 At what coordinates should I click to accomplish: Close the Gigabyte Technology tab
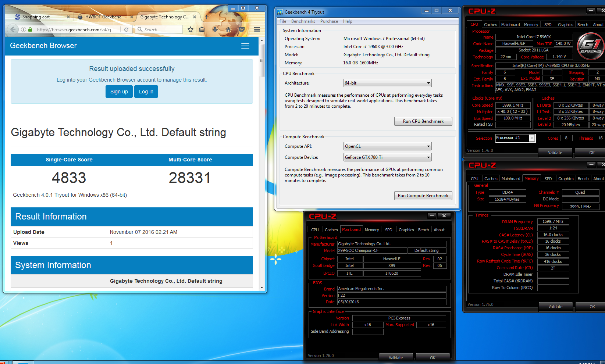pyautogui.click(x=195, y=17)
